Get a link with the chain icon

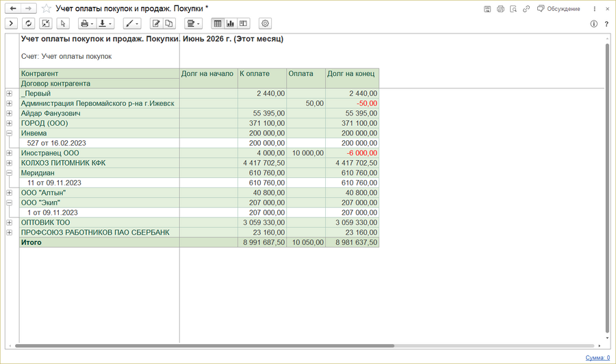[x=526, y=9]
